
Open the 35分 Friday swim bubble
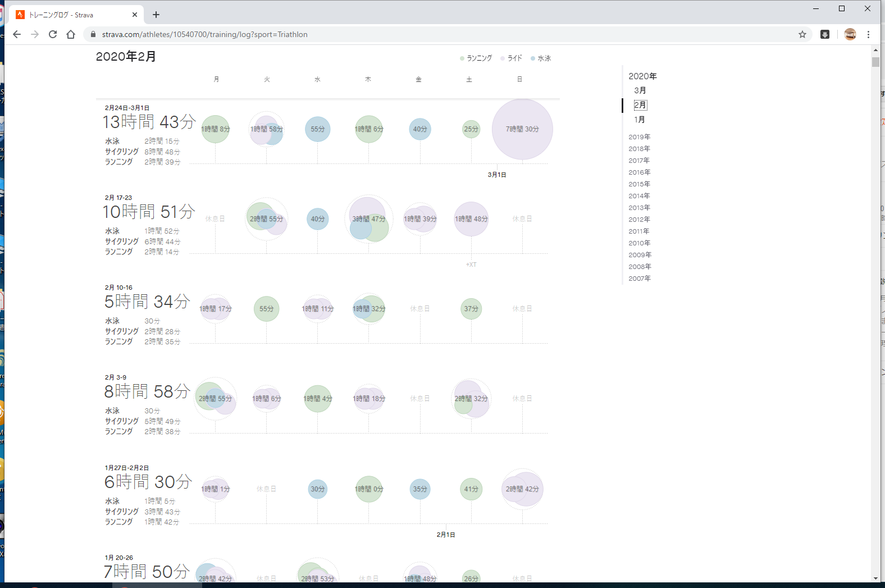coord(420,489)
